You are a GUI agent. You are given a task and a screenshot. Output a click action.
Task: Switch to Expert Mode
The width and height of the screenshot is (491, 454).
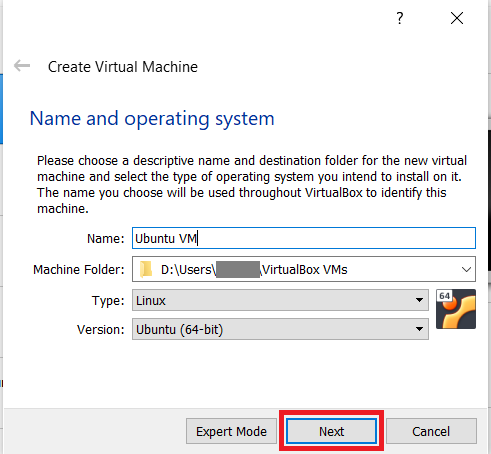click(x=231, y=431)
